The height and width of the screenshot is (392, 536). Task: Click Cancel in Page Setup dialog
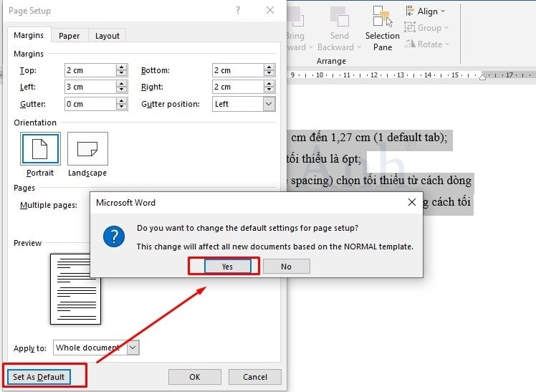(x=255, y=377)
